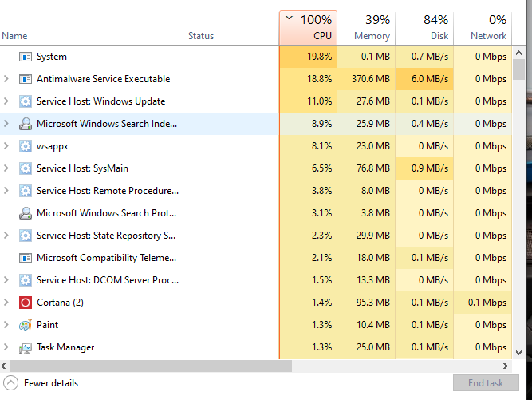
Task: Sort by the CPU column header
Action: 308,28
